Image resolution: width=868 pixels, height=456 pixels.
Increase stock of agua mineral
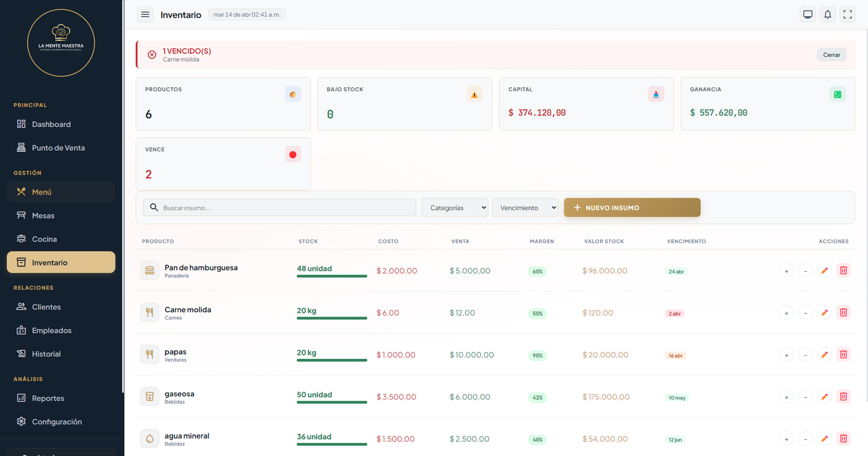tap(787, 439)
